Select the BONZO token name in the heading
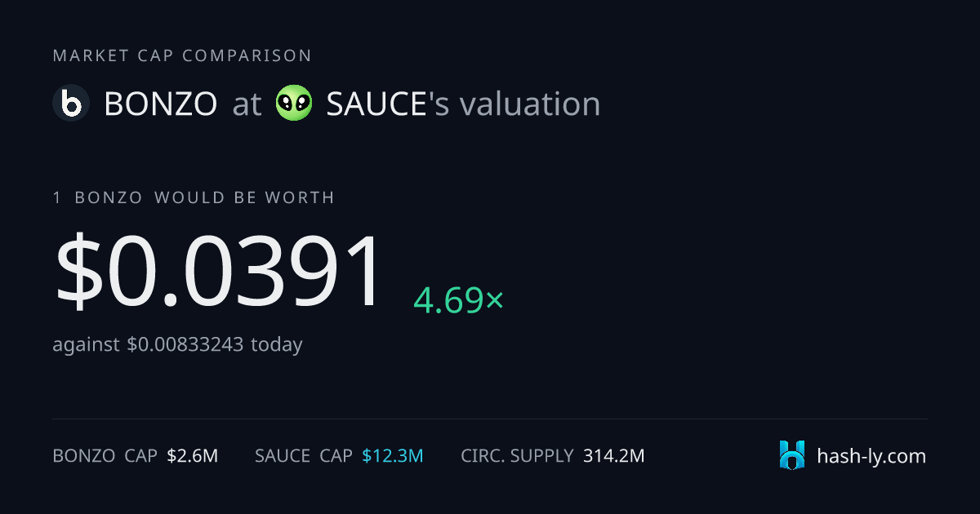Screen dimensions: 980x514 tap(161, 104)
